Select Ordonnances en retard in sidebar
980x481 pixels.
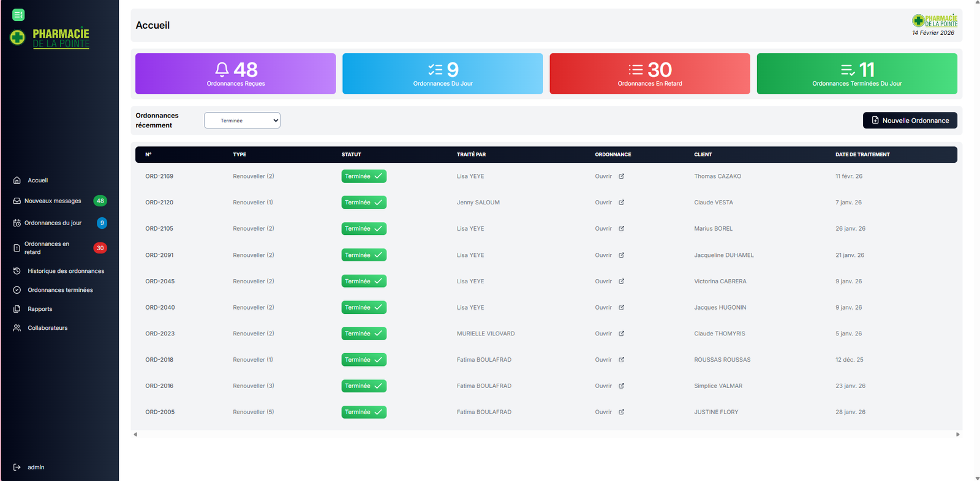(47, 248)
